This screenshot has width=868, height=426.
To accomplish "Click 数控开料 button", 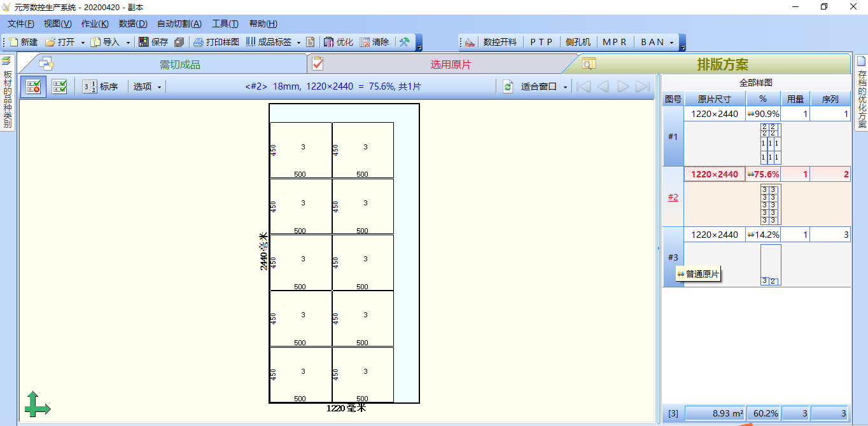I will pos(500,42).
